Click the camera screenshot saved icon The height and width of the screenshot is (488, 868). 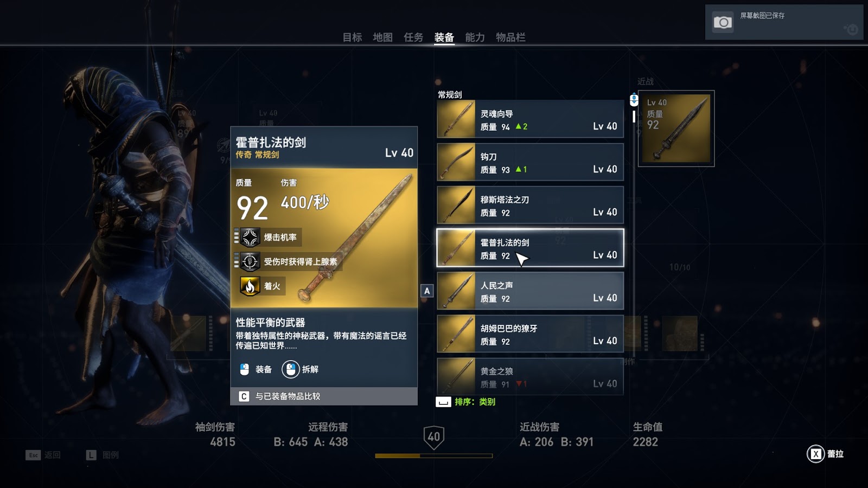pyautogui.click(x=722, y=22)
